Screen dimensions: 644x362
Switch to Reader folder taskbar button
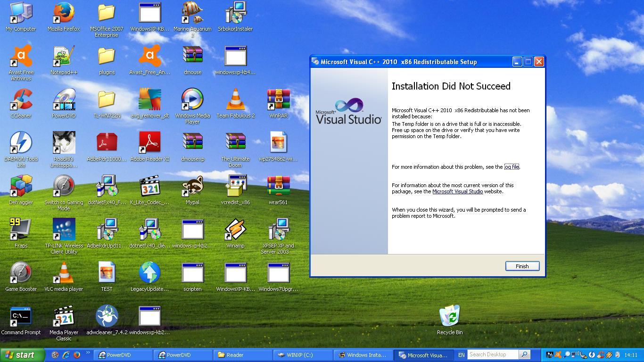[243, 355]
